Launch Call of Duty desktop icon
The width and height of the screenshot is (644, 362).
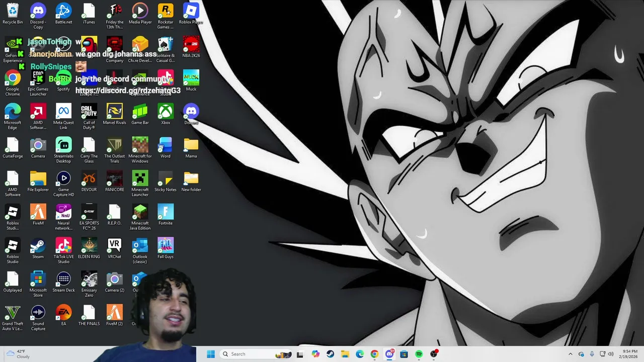pyautogui.click(x=89, y=117)
